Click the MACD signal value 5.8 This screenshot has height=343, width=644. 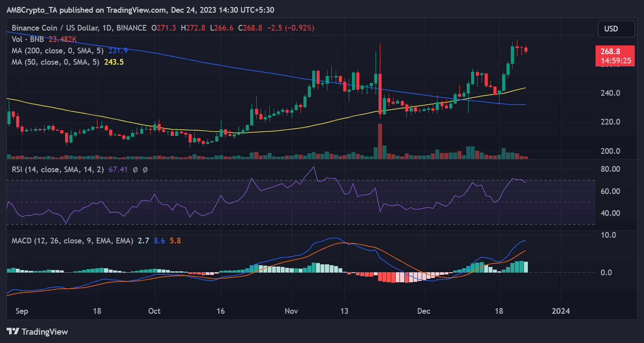click(x=174, y=240)
